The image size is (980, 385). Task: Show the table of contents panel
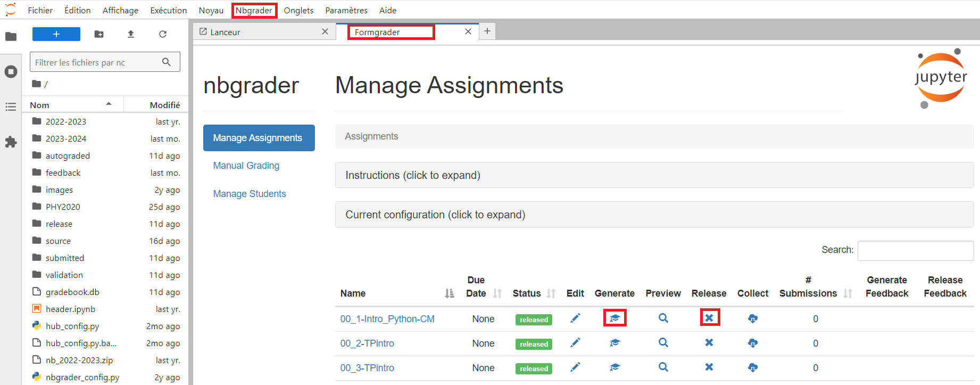click(11, 107)
